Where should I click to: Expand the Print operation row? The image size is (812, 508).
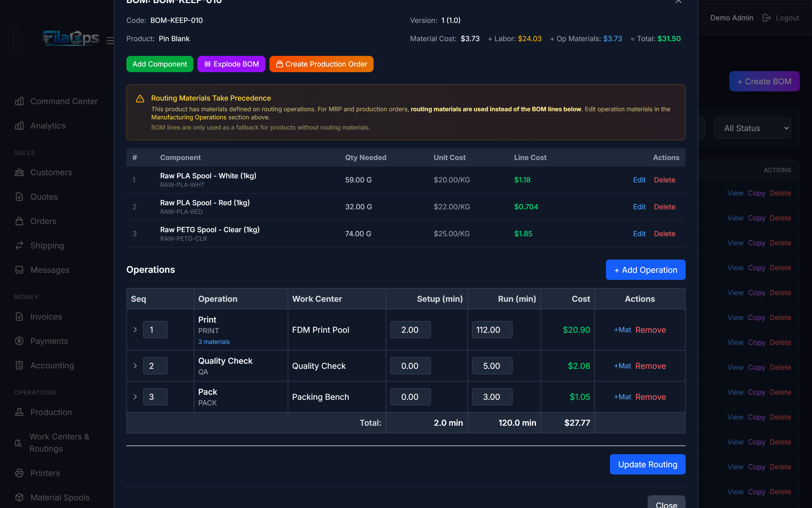(135, 330)
